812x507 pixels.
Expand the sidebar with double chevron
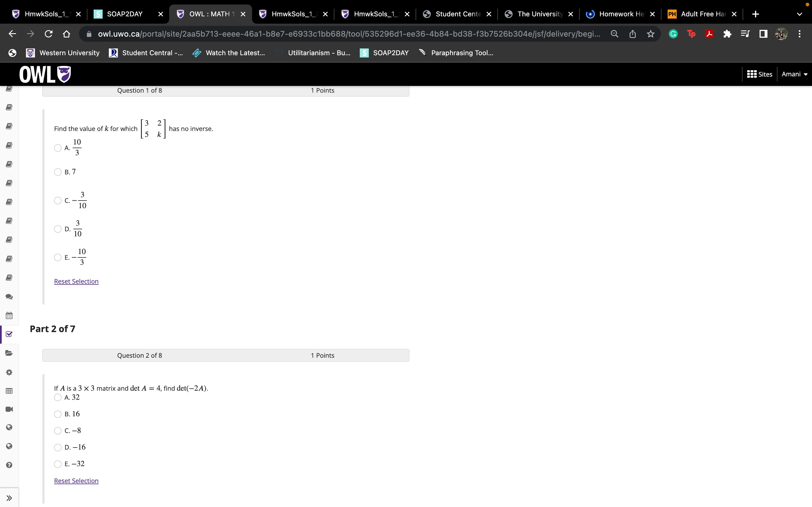click(x=9, y=498)
